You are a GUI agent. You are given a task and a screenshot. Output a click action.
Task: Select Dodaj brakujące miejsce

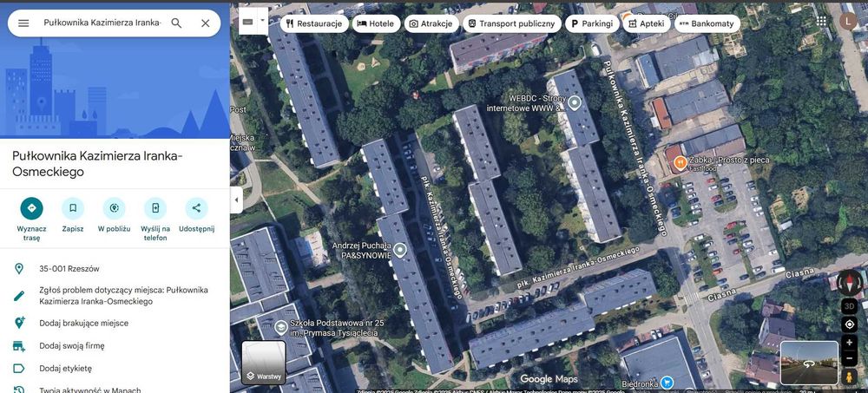[115, 324]
